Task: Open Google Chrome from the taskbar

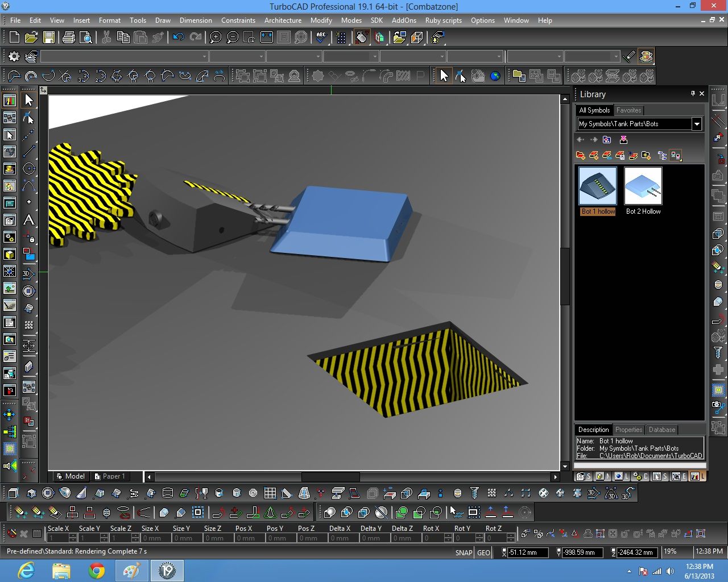Action: (96, 570)
